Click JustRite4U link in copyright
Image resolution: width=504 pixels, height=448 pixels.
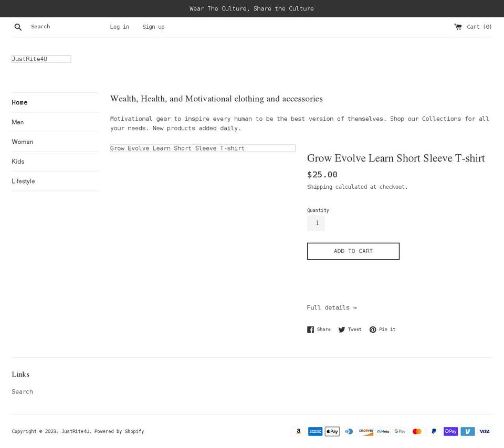(76, 431)
